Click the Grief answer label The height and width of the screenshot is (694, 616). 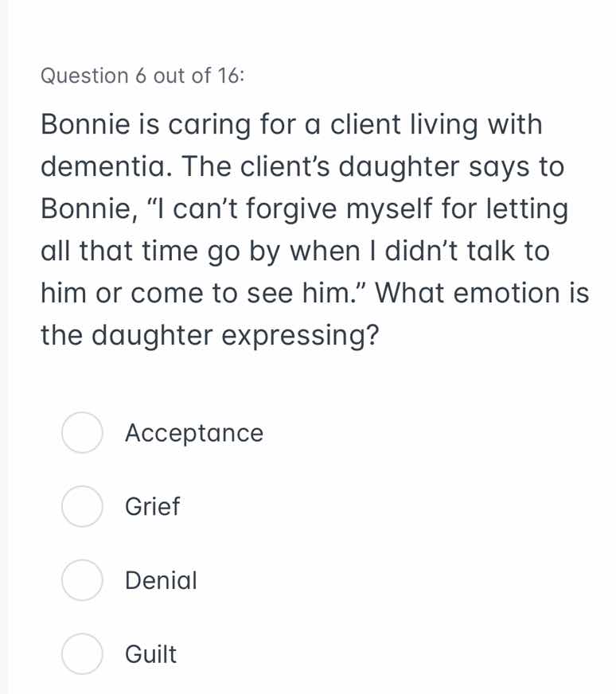152,507
